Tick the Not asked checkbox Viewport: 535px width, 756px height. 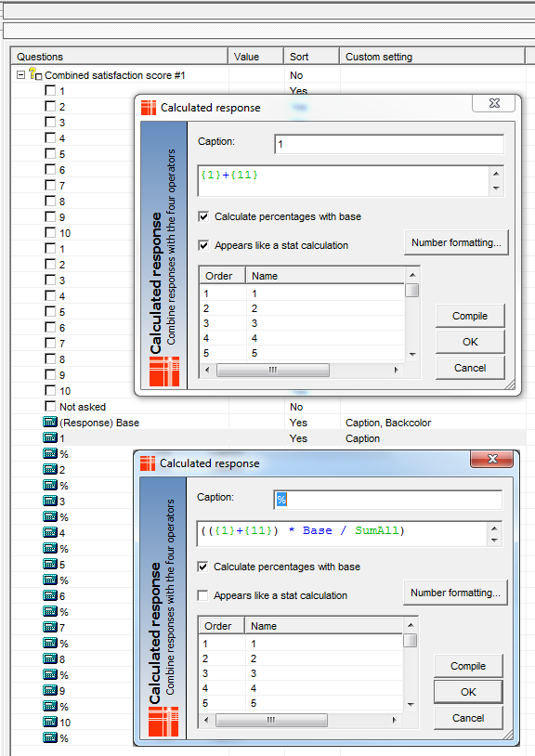click(50, 407)
